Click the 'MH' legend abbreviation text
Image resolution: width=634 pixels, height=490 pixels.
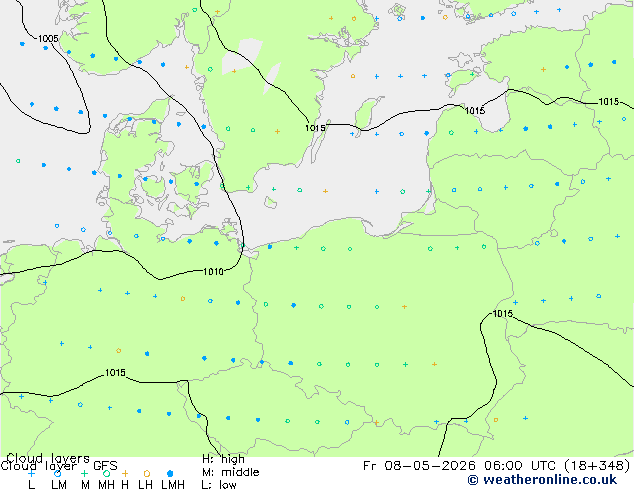[x=106, y=485]
